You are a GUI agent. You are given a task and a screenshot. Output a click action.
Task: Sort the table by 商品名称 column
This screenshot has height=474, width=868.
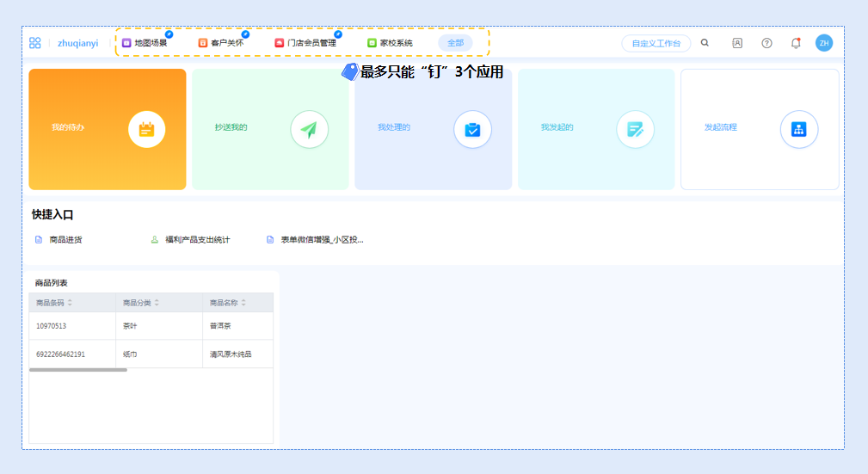[243, 303]
